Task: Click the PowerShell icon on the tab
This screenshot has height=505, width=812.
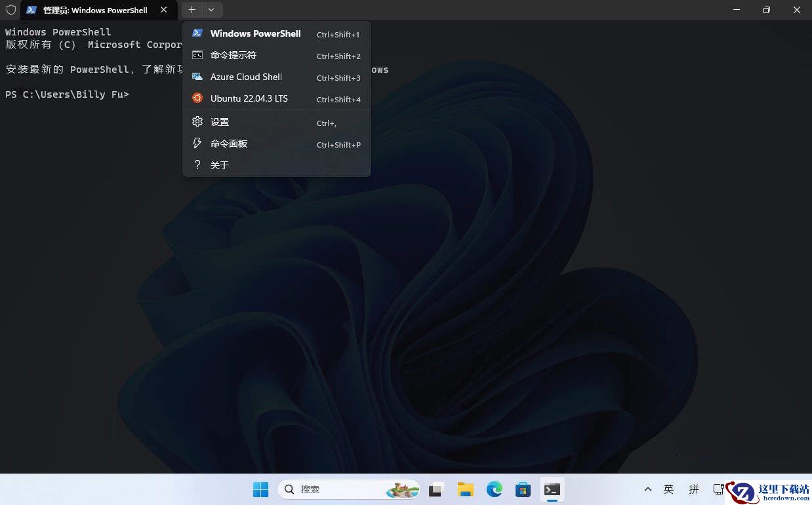Action: [x=31, y=10]
